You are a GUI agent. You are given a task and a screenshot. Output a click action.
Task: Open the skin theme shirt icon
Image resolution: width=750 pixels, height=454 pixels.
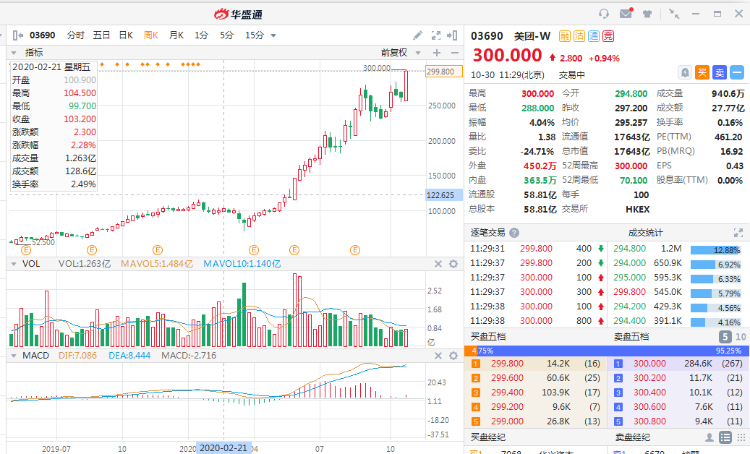[x=648, y=14]
